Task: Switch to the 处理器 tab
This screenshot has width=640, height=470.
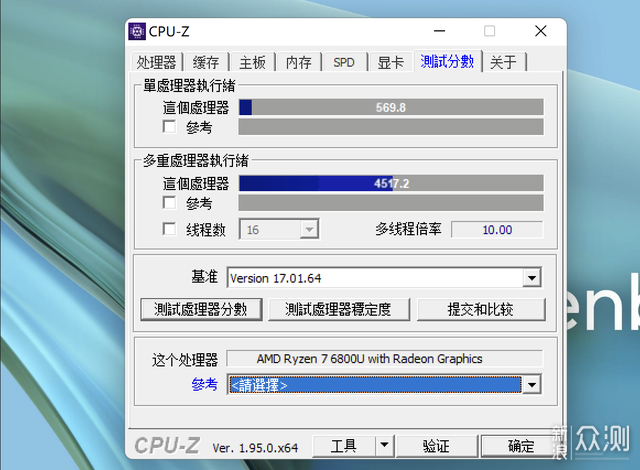Action: tap(157, 63)
